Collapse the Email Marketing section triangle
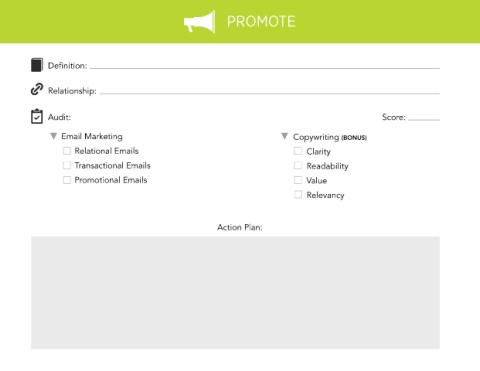The image size is (480, 371). coord(53,136)
